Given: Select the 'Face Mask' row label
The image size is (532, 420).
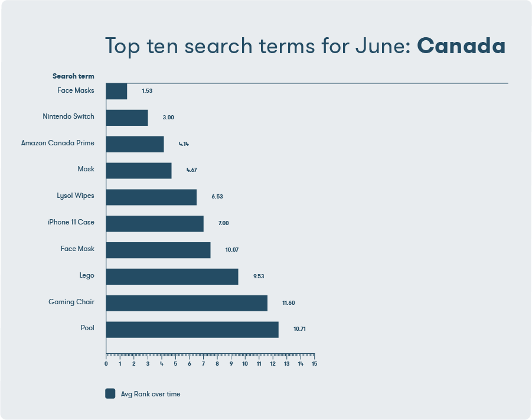Looking at the screenshot, I should 77,249.
